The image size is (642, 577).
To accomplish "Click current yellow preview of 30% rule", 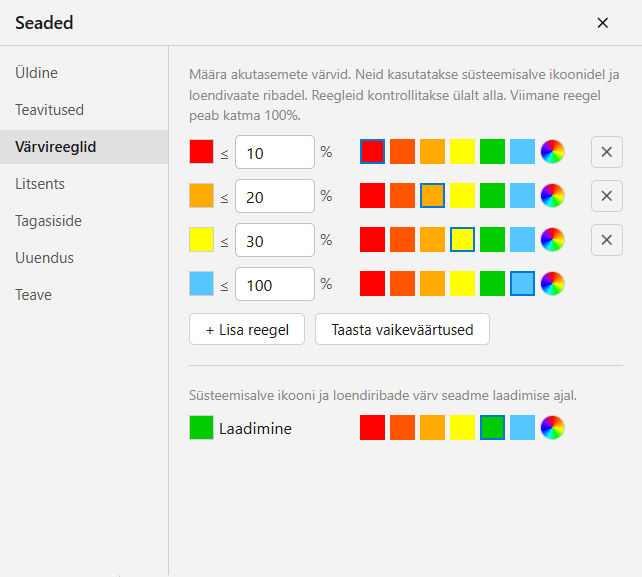I will tap(201, 240).
